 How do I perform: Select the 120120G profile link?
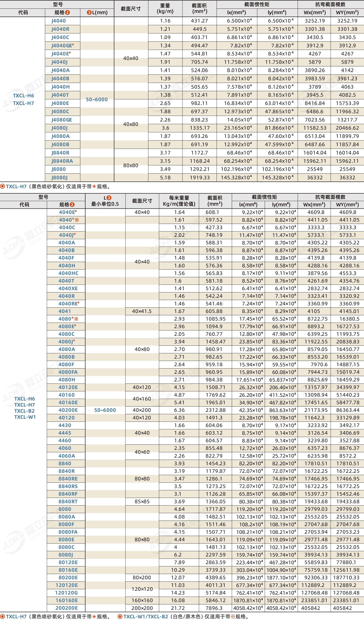[x=66, y=593]
